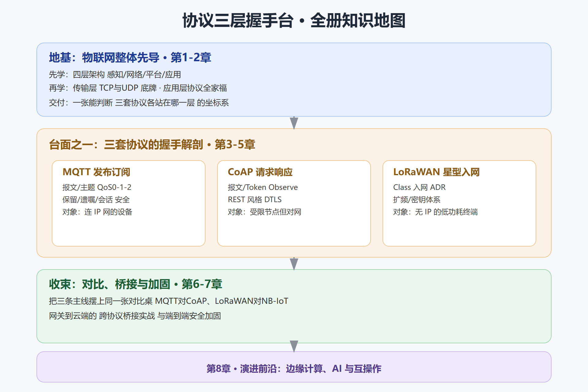
Task: Click text 对象：无 IP 的低功耗终端
Action: [x=435, y=212]
